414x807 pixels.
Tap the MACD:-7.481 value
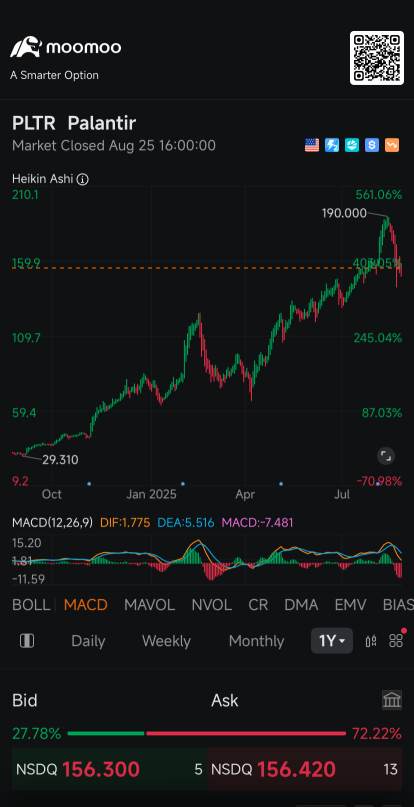257,523
